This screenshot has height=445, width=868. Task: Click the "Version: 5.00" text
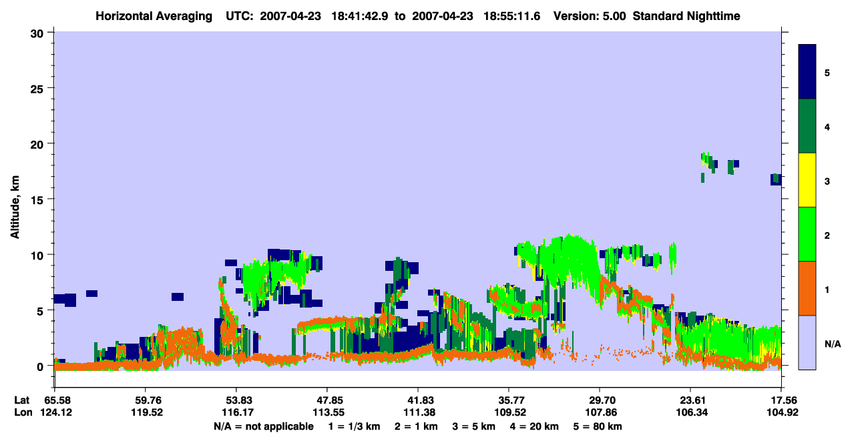coord(589,15)
